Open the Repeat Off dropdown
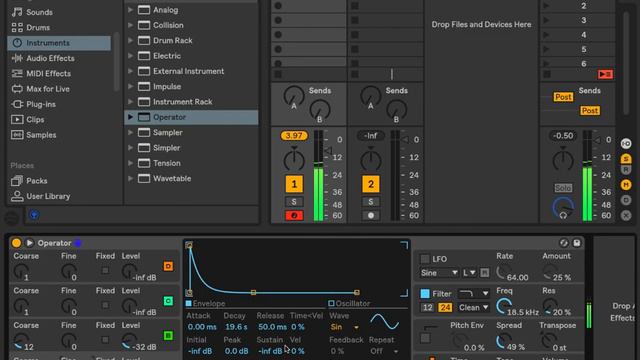Image resolution: width=640 pixels, height=360 pixels. (384, 351)
